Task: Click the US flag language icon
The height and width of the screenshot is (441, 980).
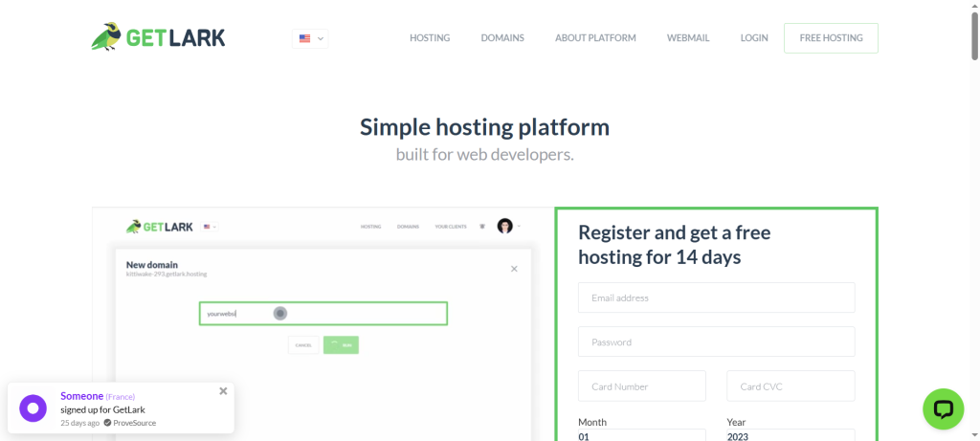Action: [x=304, y=38]
